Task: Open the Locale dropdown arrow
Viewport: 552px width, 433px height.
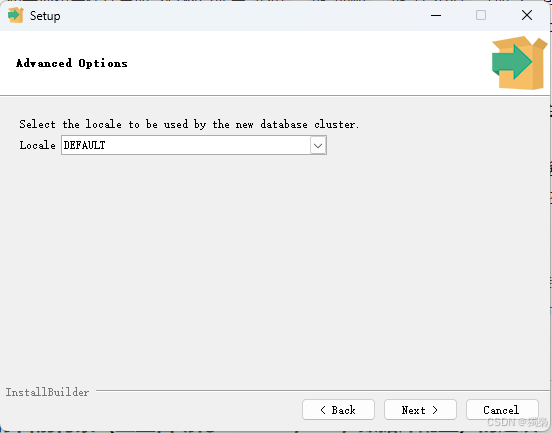Action: [x=318, y=145]
